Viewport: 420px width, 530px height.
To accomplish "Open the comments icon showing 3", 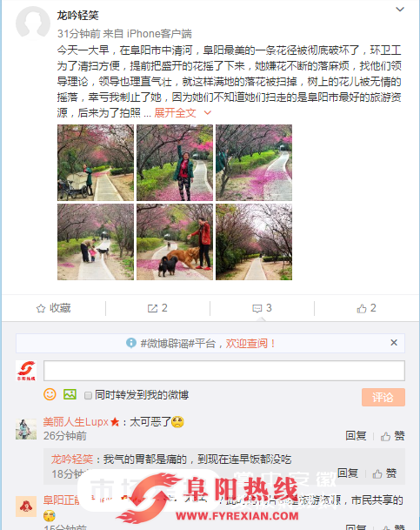I will pyautogui.click(x=257, y=308).
